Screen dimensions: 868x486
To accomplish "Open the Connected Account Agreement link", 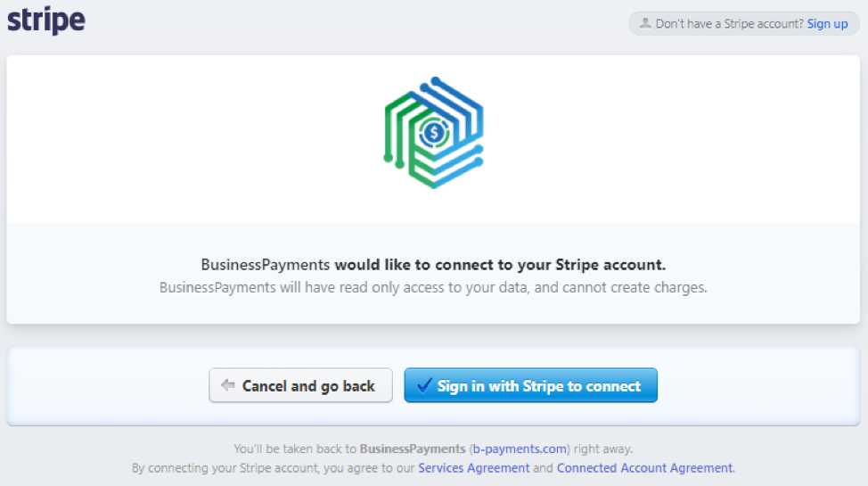I will pyautogui.click(x=644, y=468).
